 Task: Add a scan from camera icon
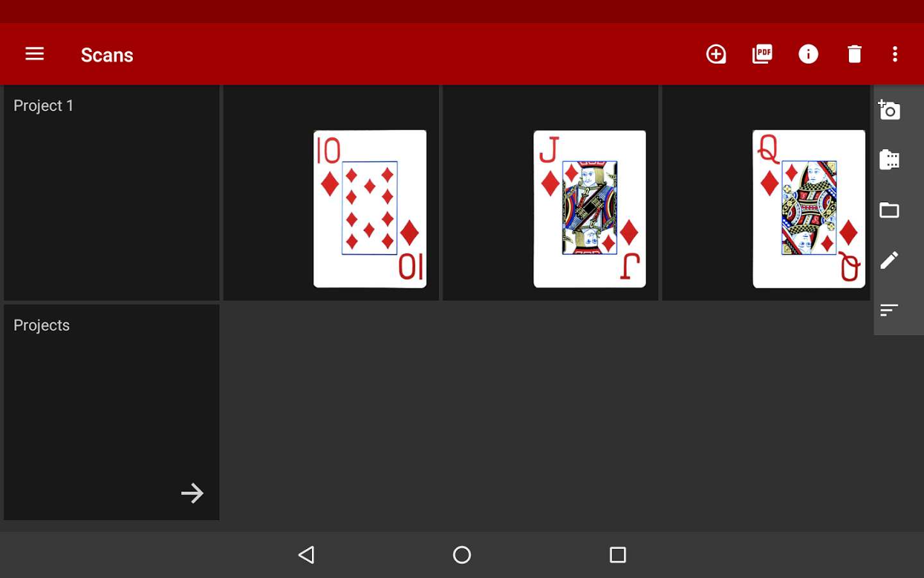(889, 110)
